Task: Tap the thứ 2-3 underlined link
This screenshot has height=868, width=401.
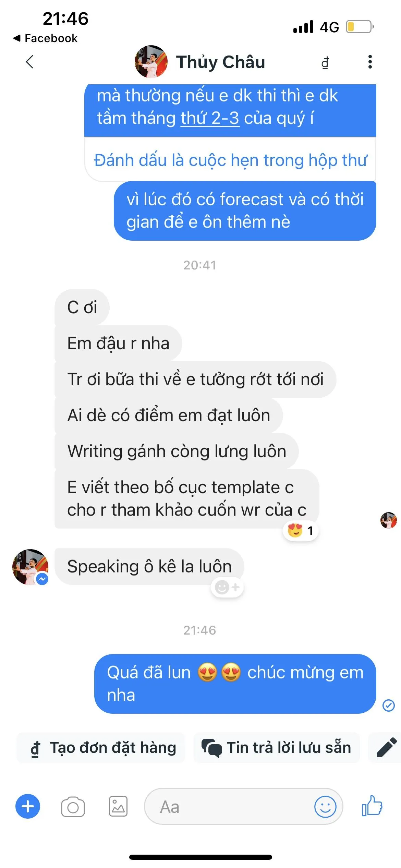Action: (x=210, y=118)
